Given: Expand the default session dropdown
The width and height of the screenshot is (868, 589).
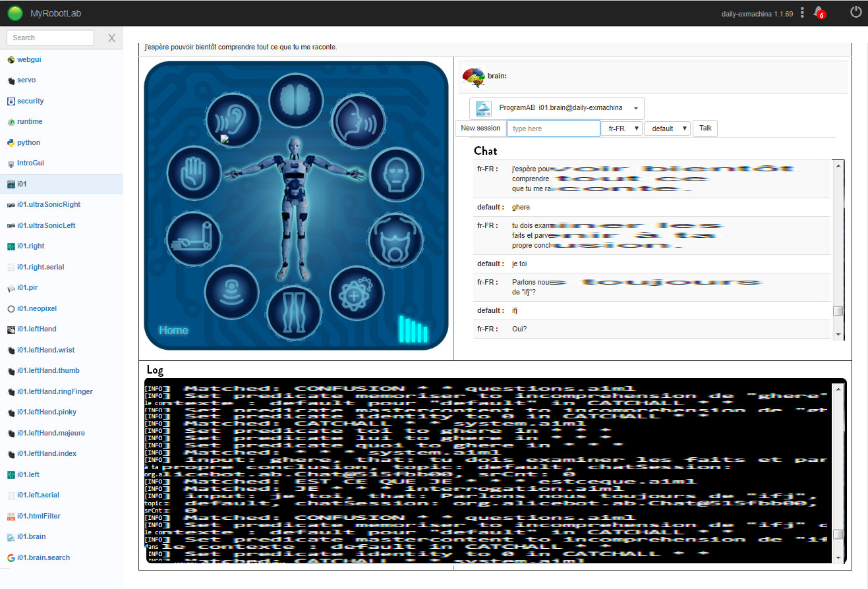Looking at the screenshot, I should pyautogui.click(x=667, y=128).
